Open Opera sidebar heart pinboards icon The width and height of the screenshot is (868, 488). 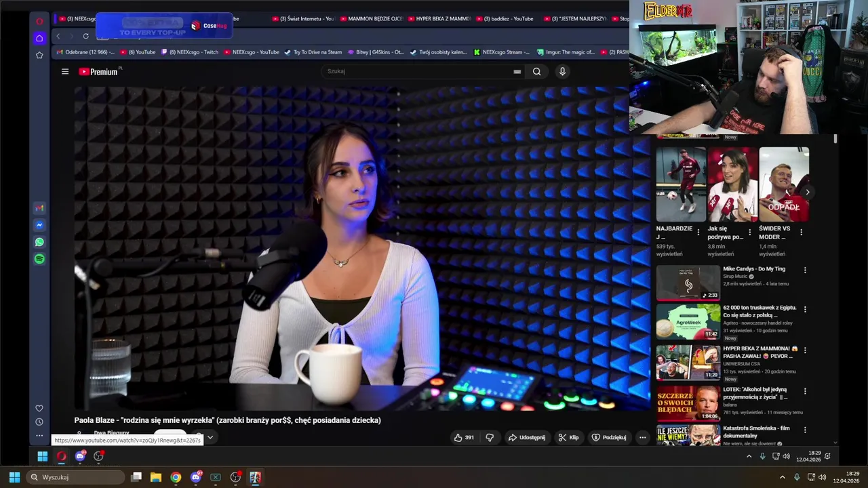(x=39, y=408)
